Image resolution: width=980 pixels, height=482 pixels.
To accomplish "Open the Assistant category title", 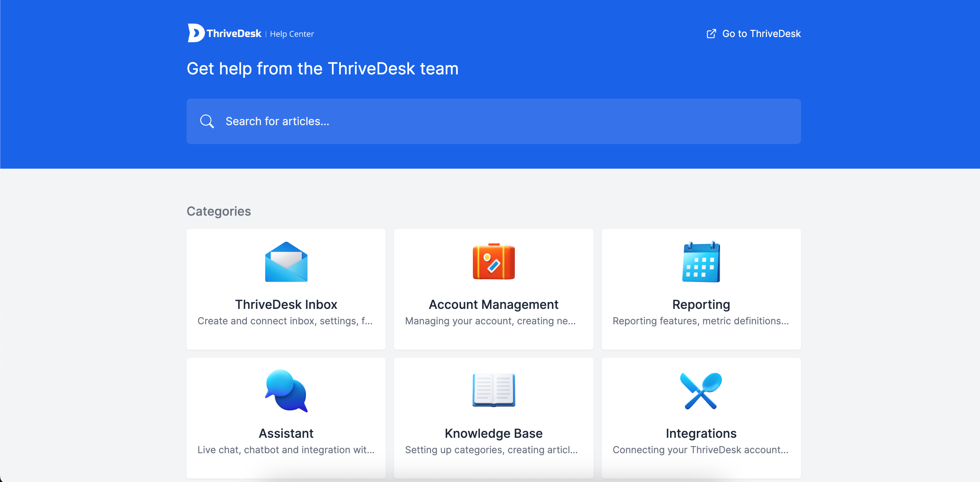I will [x=286, y=433].
